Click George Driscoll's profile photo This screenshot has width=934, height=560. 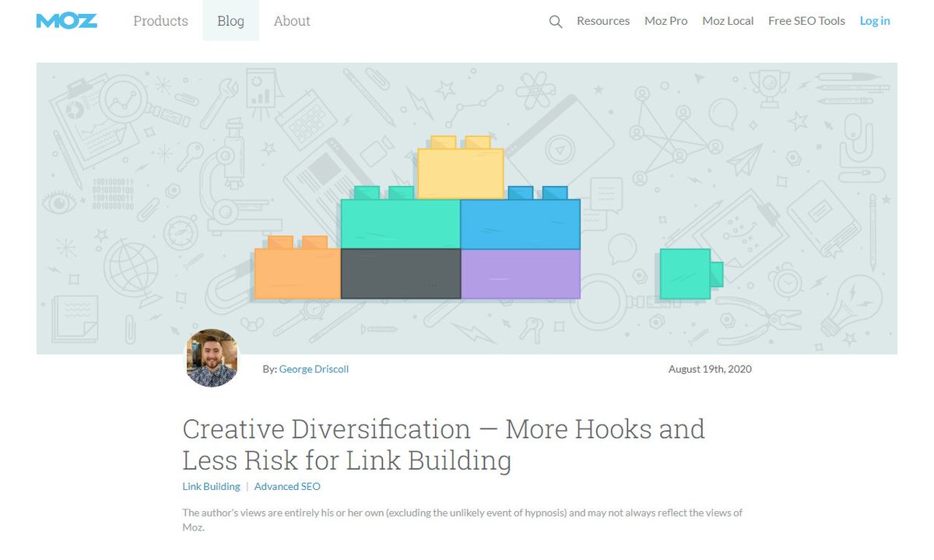coord(212,359)
